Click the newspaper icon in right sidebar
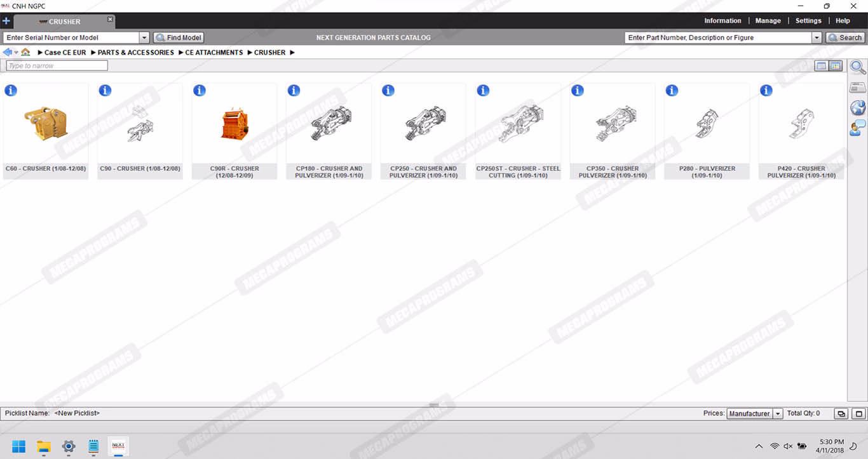This screenshot has width=868, height=459. tap(858, 88)
